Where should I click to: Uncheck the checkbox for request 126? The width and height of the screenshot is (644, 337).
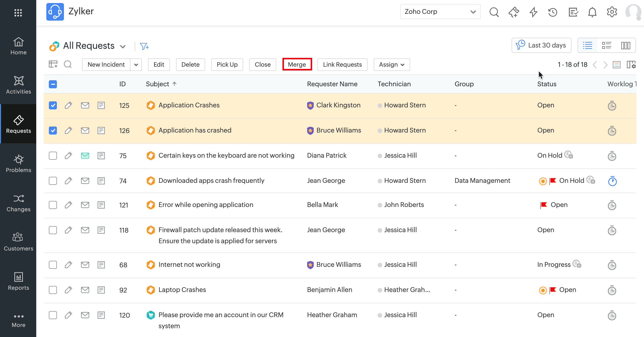click(53, 131)
